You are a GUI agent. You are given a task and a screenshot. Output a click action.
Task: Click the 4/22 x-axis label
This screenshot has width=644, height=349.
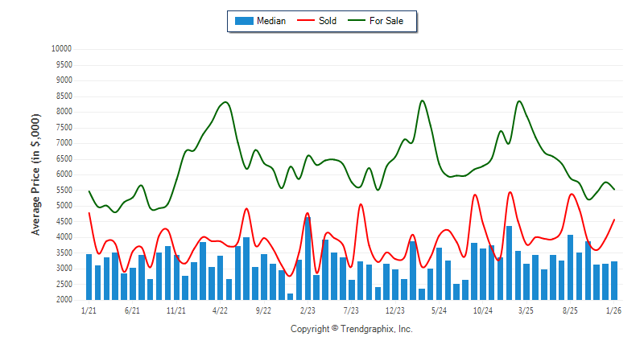pyautogui.click(x=220, y=310)
